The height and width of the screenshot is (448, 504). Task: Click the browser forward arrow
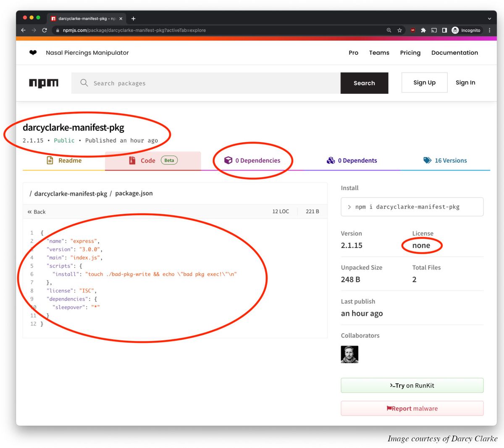34,30
